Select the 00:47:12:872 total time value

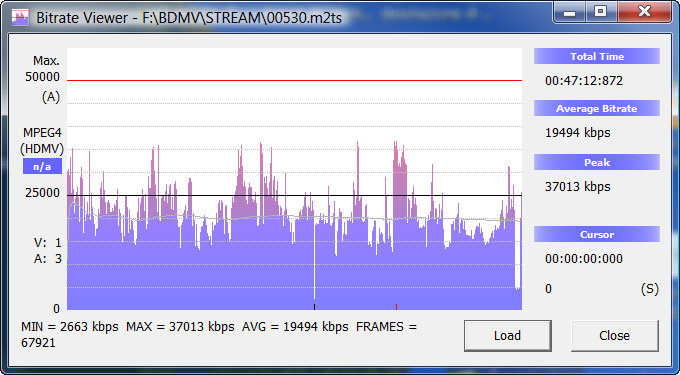[584, 81]
